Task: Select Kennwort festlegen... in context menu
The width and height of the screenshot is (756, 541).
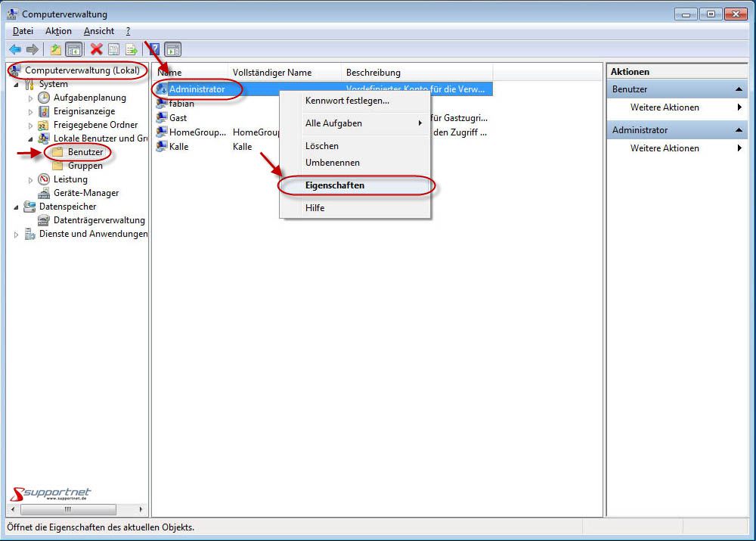Action: 347,101
